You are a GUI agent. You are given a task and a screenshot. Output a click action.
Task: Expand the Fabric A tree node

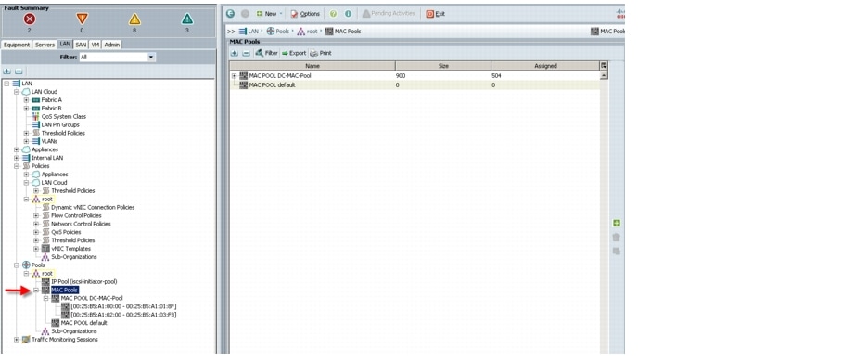tap(26, 100)
